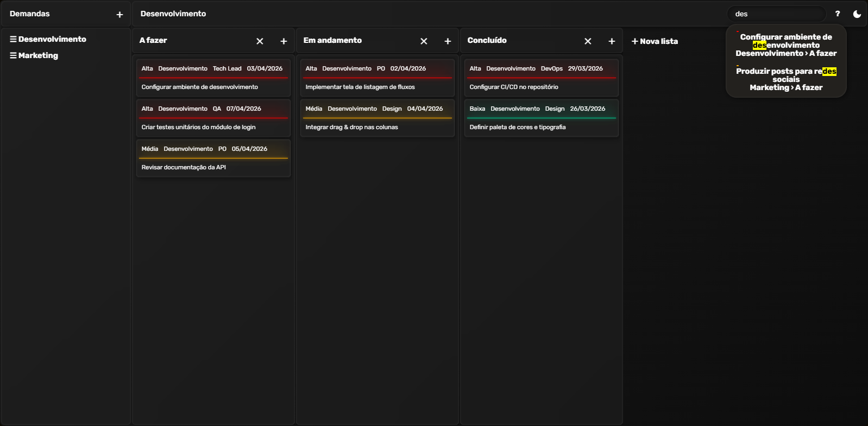Create a new list with Nova lista
Viewport: 868px width, 426px height.
click(x=655, y=41)
